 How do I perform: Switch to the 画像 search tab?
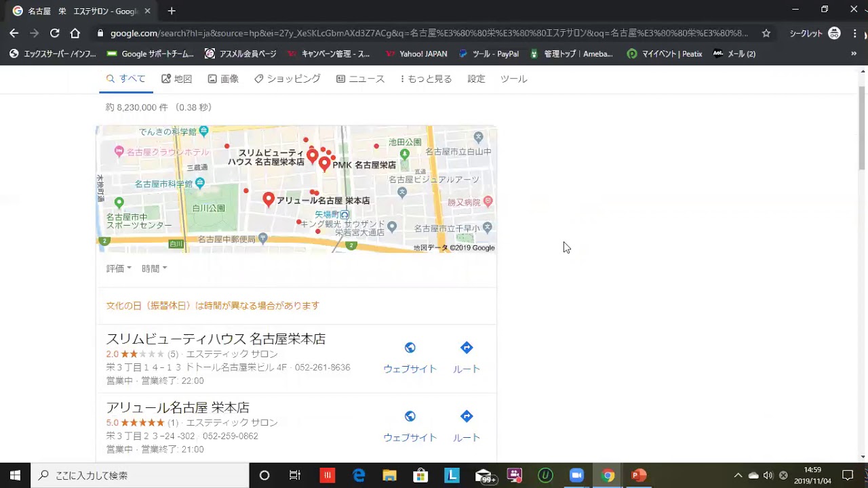(223, 79)
